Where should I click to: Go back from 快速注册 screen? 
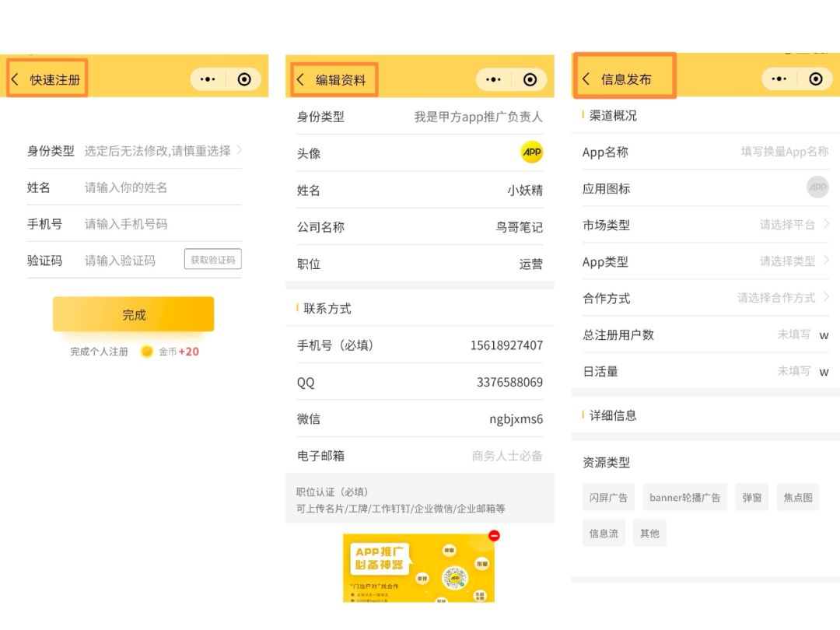pos(15,79)
